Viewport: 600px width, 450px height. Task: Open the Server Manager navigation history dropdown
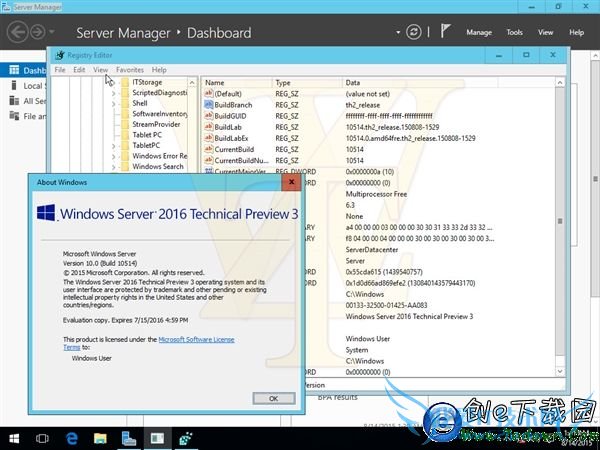pyautogui.click(x=52, y=32)
